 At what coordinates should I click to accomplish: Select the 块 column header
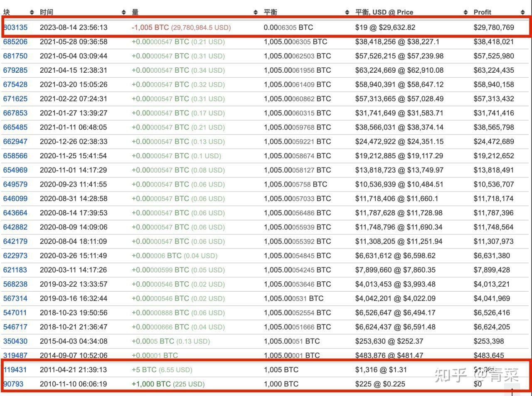click(7, 12)
